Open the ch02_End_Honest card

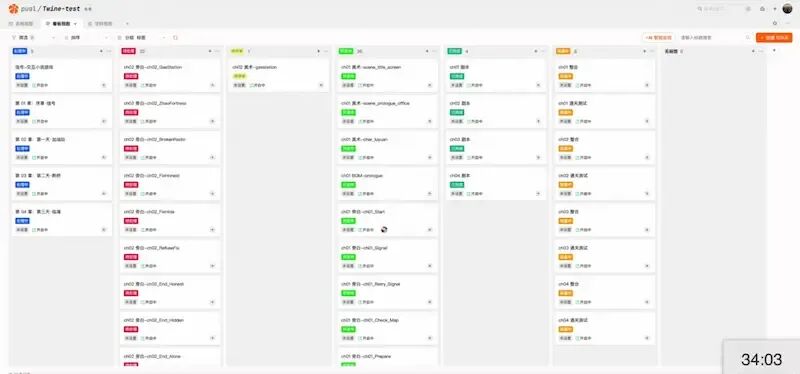click(170, 292)
